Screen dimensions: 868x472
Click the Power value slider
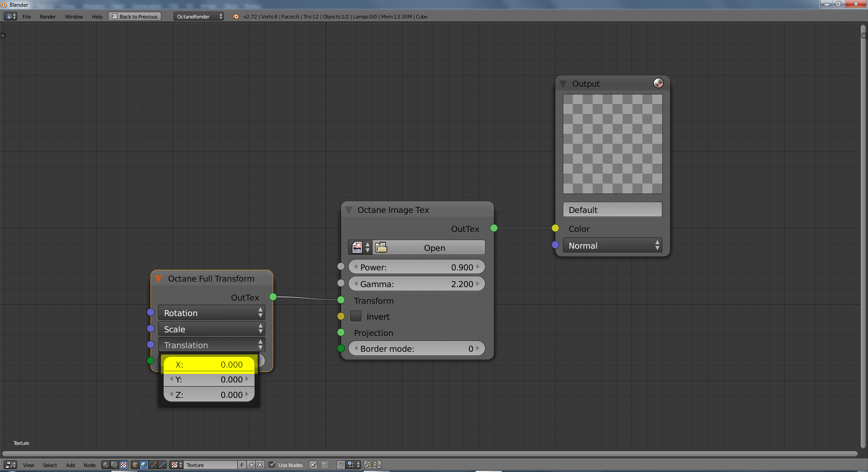click(x=417, y=267)
